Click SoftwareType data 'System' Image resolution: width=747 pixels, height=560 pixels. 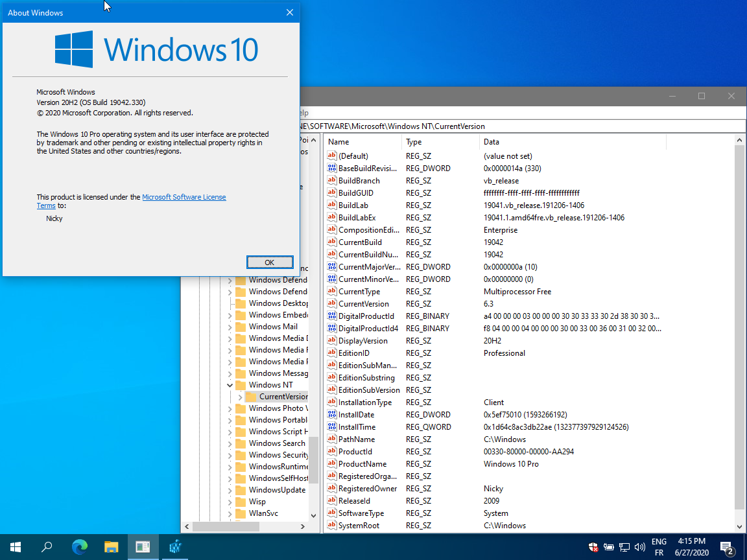(x=496, y=513)
